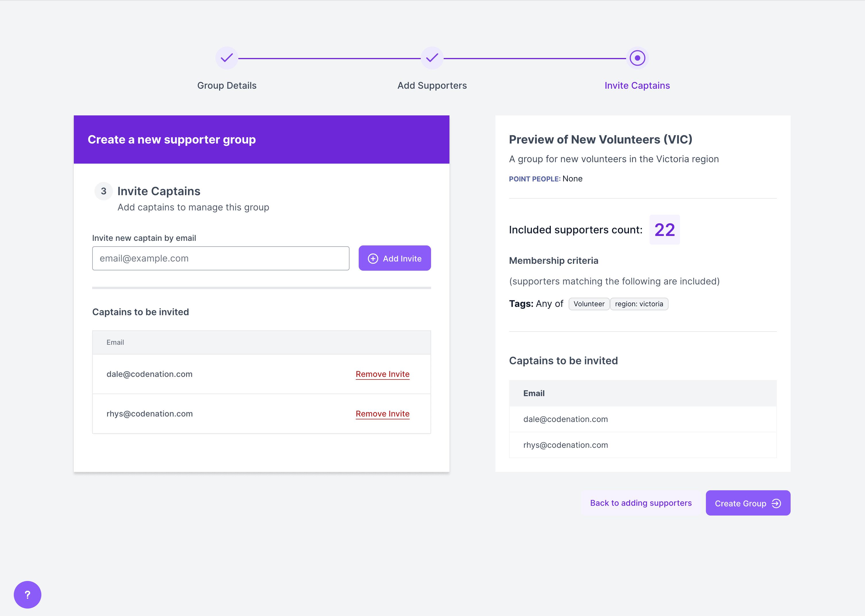Click the Invite Captains current step indicator

click(637, 58)
